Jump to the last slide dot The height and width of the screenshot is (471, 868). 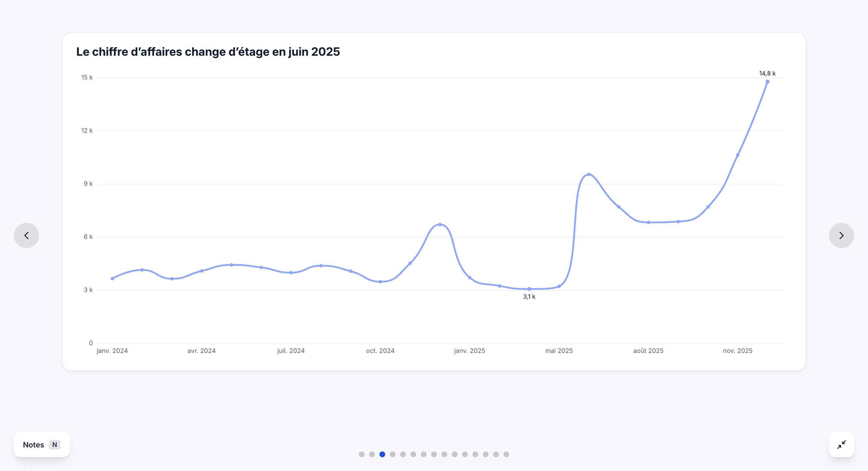pos(506,454)
